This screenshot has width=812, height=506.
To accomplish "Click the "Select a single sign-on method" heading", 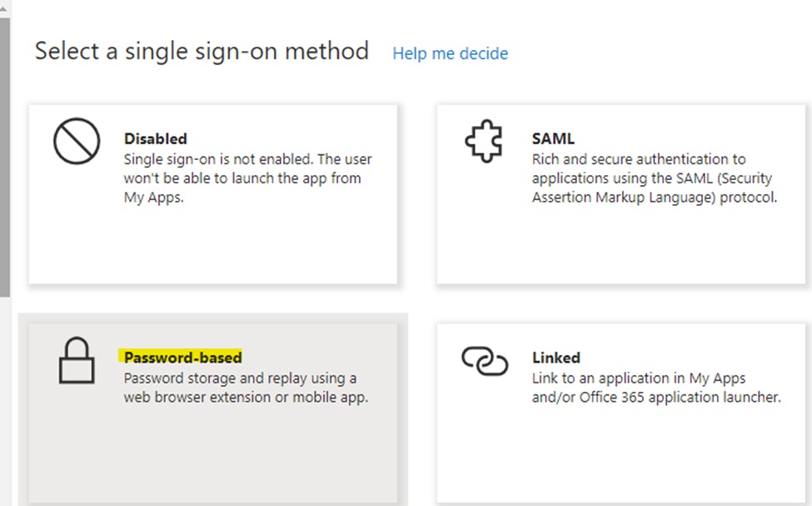I will coord(202,52).
